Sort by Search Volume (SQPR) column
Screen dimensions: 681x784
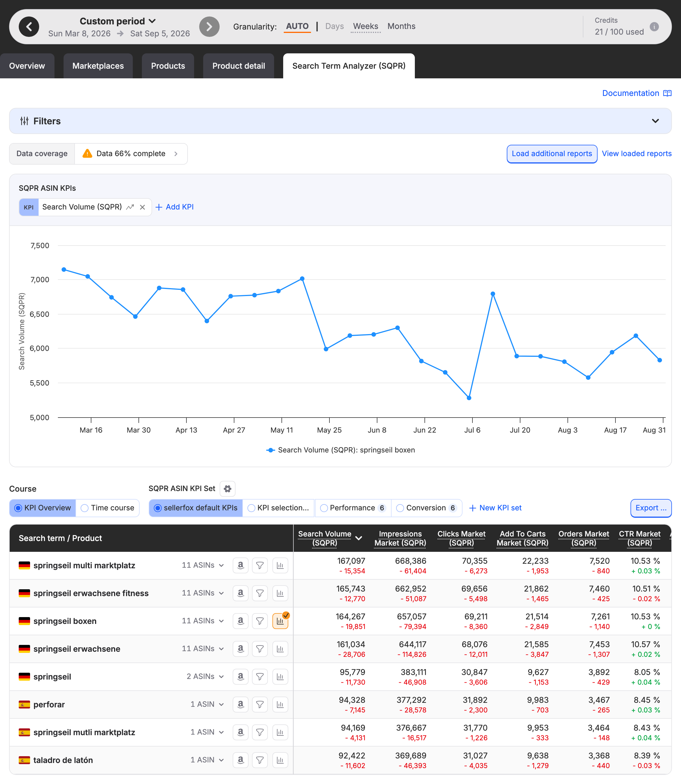[330, 538]
